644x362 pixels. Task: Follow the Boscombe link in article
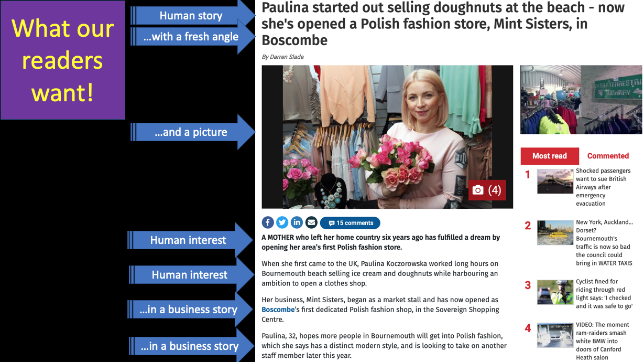[278, 310]
